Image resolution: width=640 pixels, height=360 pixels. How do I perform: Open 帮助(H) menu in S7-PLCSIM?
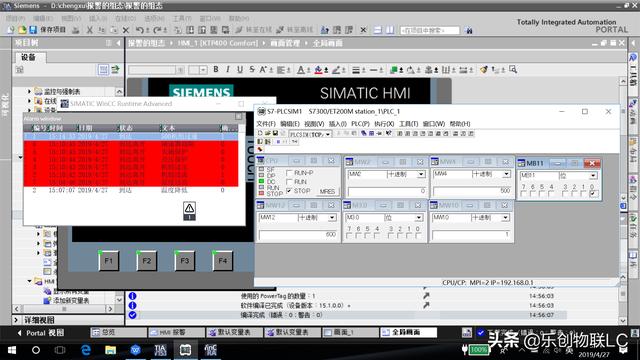tap(460, 124)
